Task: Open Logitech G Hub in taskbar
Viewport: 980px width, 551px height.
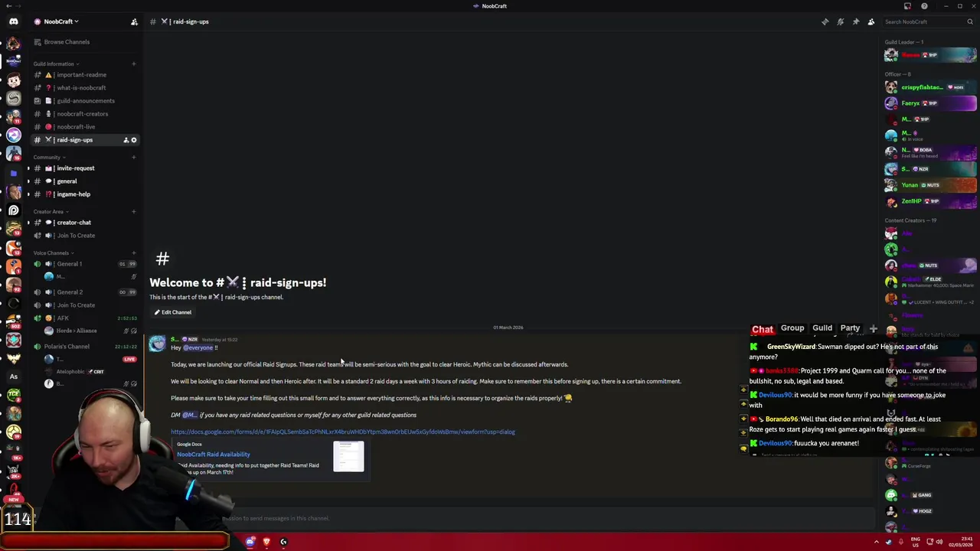Action: pos(283,542)
